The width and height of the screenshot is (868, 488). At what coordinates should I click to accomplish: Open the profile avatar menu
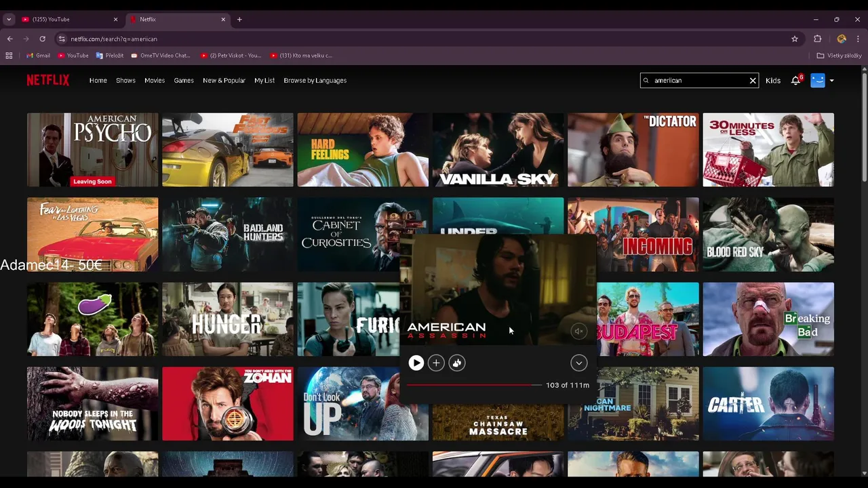click(x=818, y=80)
